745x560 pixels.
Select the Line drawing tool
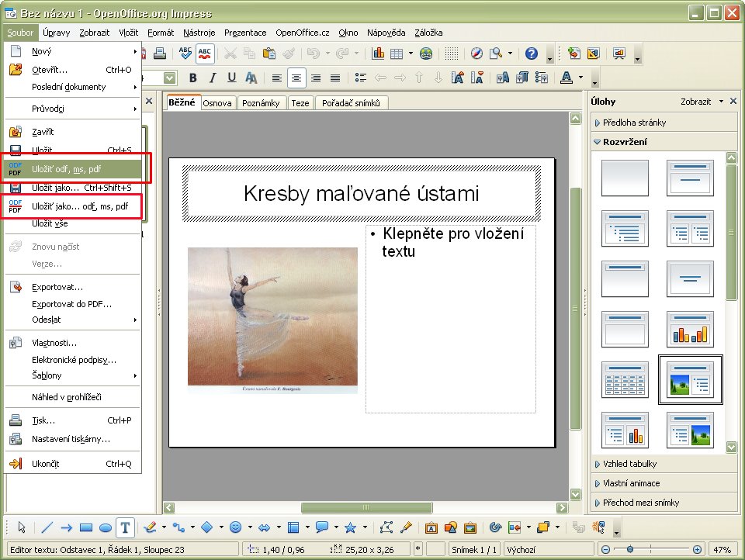click(47, 527)
